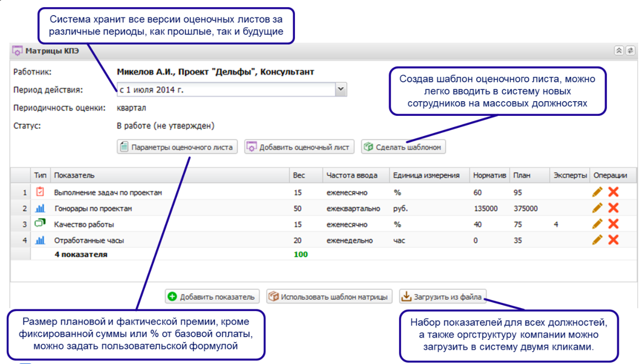
Task: Delete the 'Гонорары по проектам' indicator
Action: click(x=613, y=208)
